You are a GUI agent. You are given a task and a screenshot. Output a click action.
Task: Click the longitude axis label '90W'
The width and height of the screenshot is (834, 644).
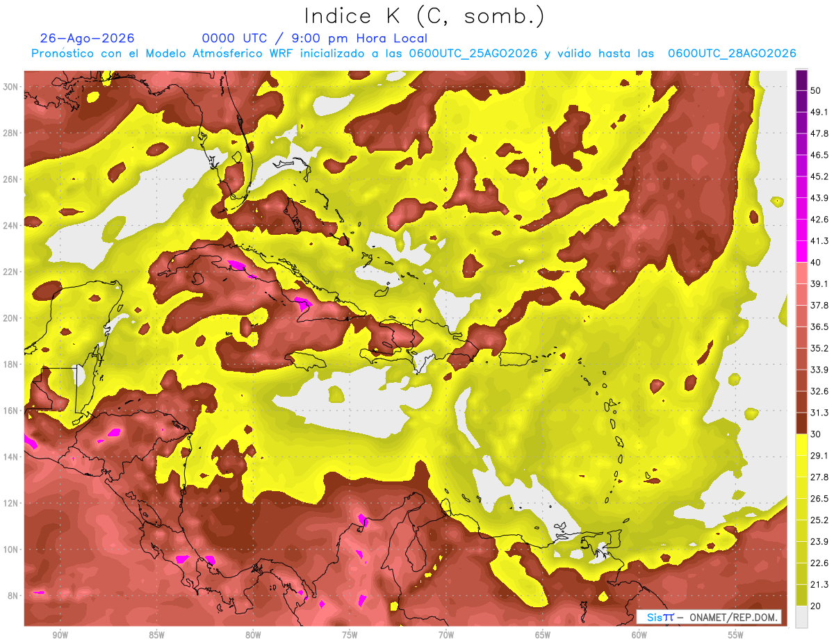tap(60, 635)
